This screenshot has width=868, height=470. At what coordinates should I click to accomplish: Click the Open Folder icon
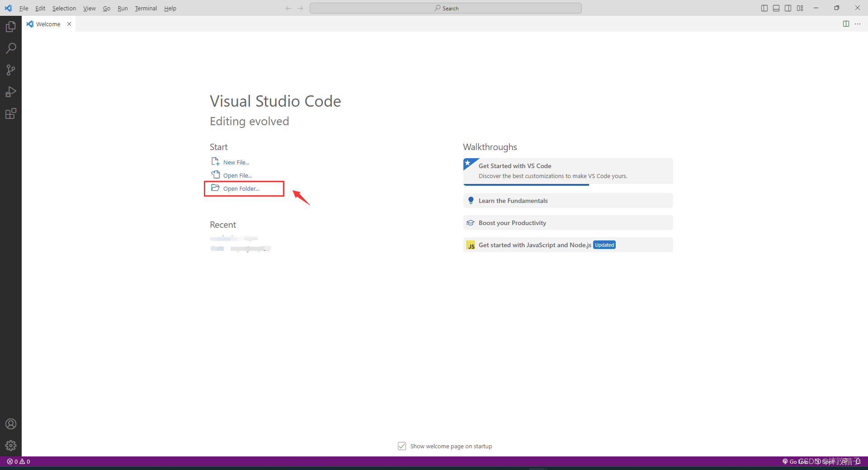(215, 188)
